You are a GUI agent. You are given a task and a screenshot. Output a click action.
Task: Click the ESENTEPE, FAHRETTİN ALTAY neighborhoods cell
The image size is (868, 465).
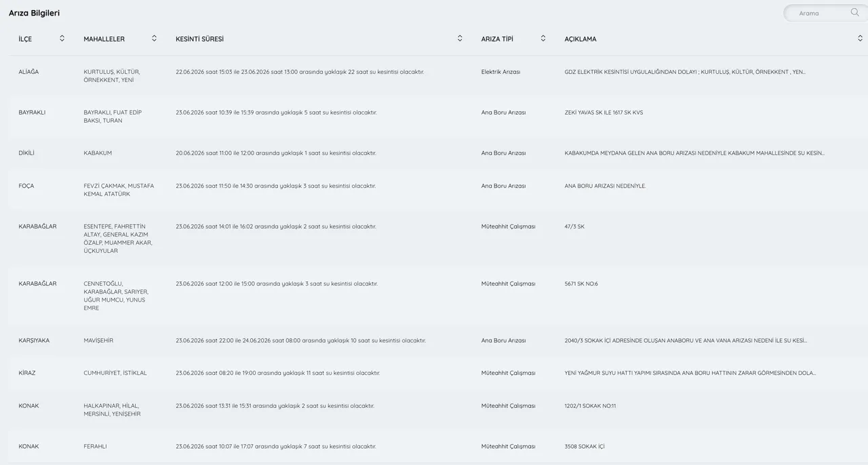pos(118,239)
